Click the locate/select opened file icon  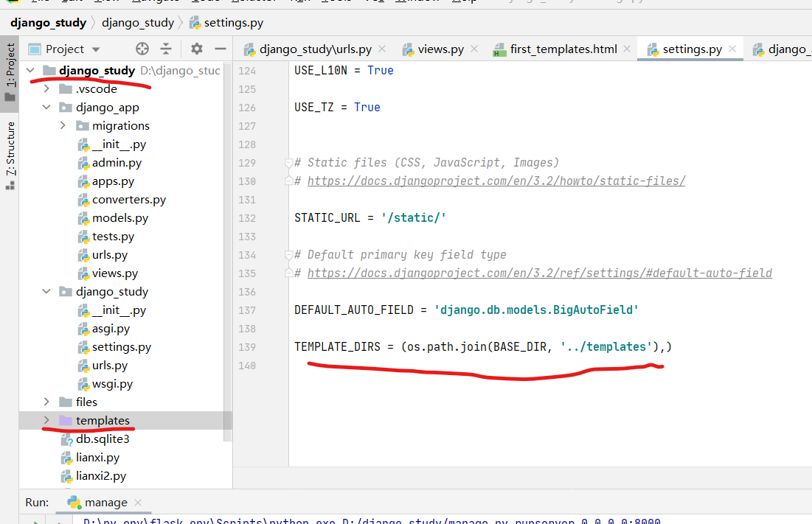142,49
